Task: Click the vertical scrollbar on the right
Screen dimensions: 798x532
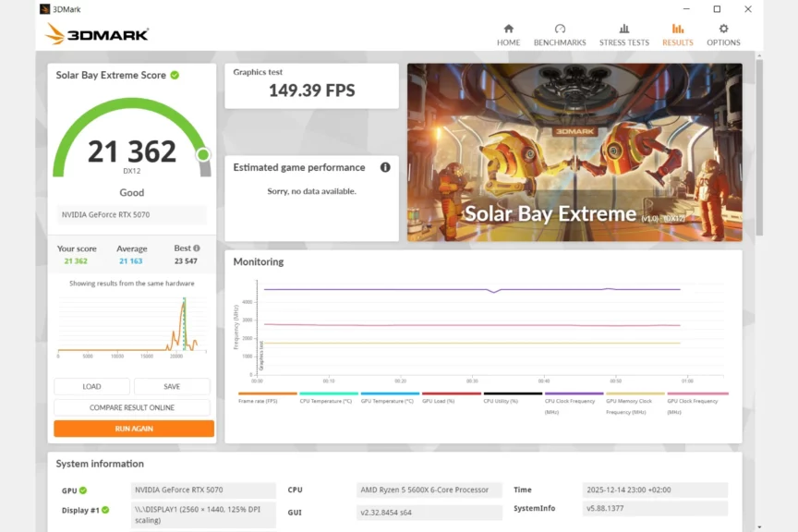Action: [x=759, y=277]
